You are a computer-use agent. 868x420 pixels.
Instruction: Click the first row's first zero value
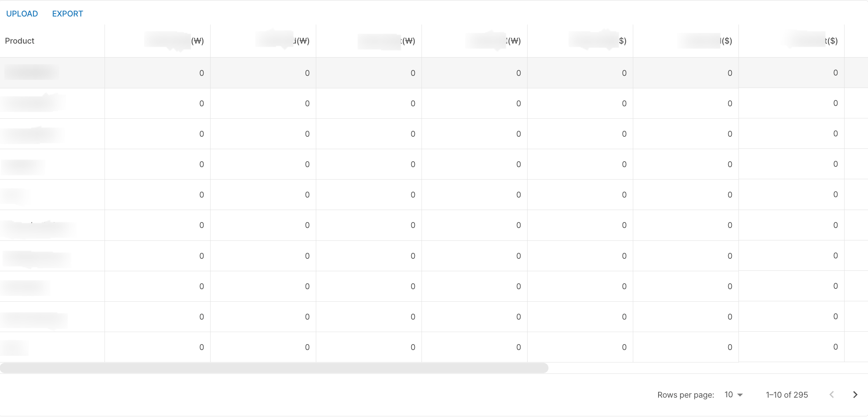201,73
